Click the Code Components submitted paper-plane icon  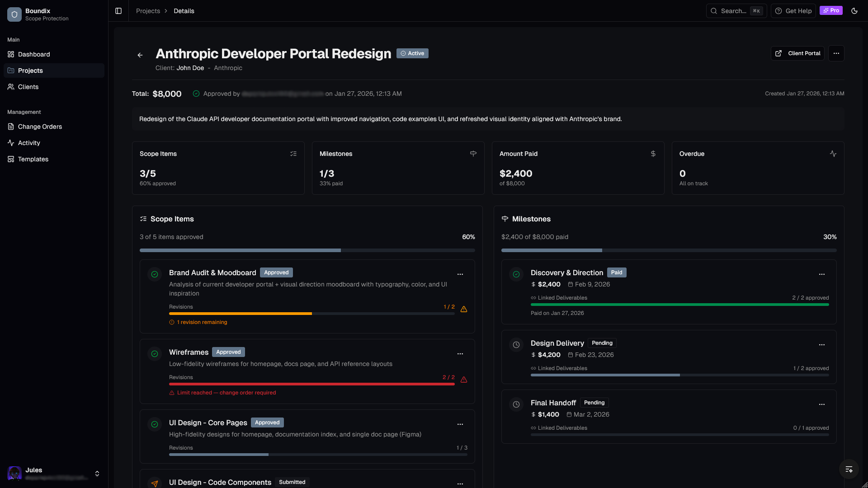(155, 483)
